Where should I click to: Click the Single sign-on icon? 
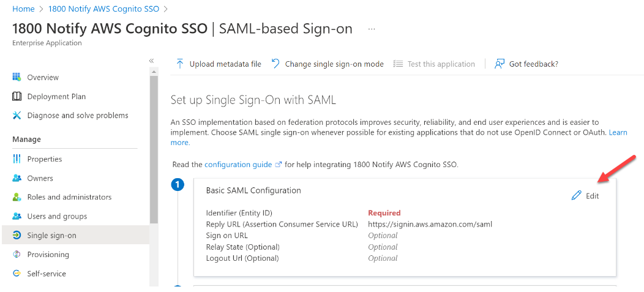(x=17, y=235)
